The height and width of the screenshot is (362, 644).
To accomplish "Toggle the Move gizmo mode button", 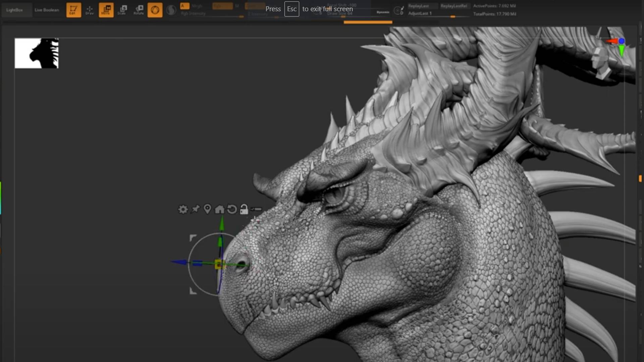I will pyautogui.click(x=106, y=10).
